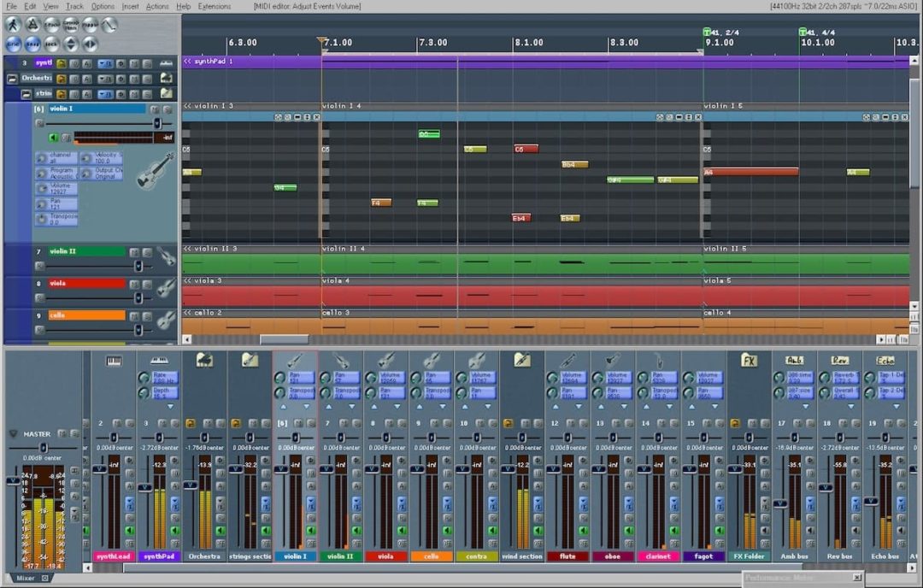The image size is (923, 588).
Task: Click the trumpet icon on the wind section strip
Action: point(520,361)
